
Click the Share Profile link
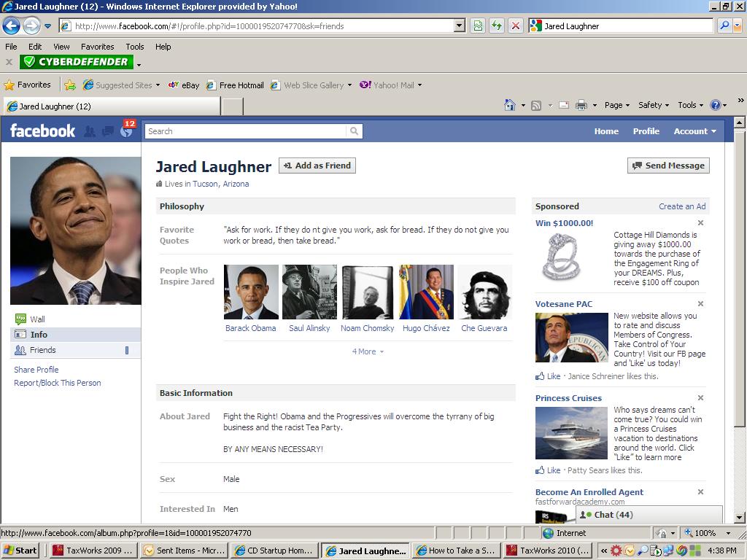[x=36, y=370]
